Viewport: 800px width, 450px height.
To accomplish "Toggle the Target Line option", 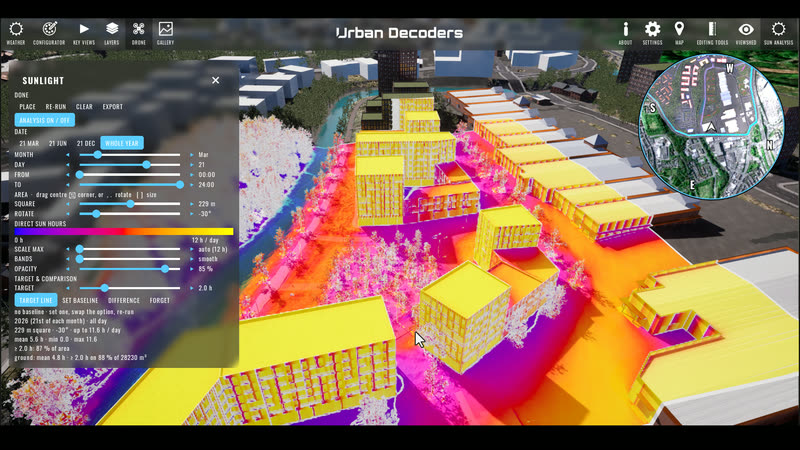I will click(36, 300).
